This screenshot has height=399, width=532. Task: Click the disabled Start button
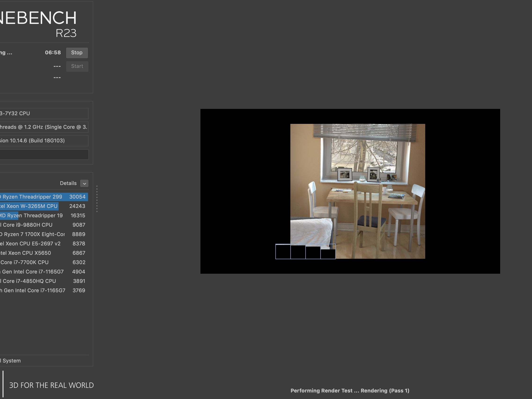tap(77, 66)
